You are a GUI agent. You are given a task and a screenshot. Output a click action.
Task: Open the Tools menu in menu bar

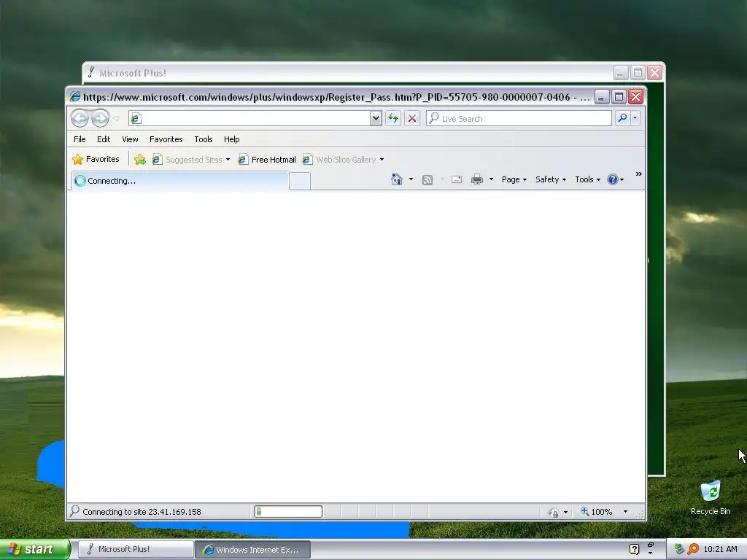[x=203, y=139]
